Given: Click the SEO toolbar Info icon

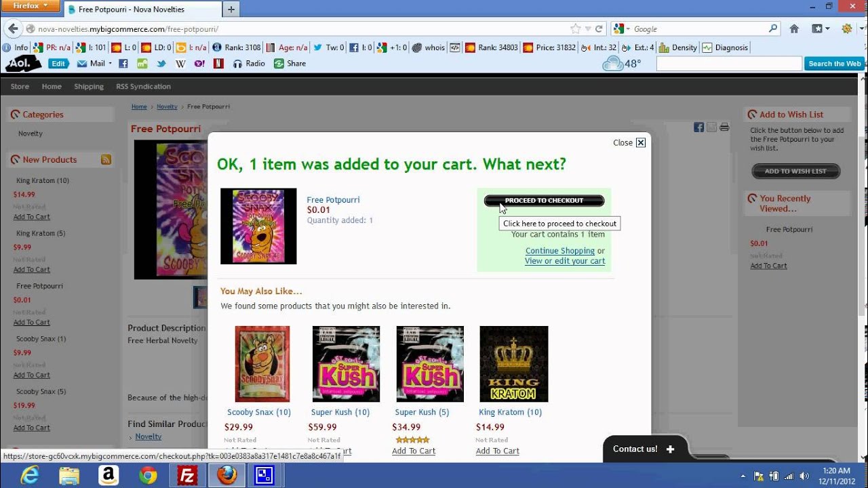Looking at the screenshot, I should [16, 47].
